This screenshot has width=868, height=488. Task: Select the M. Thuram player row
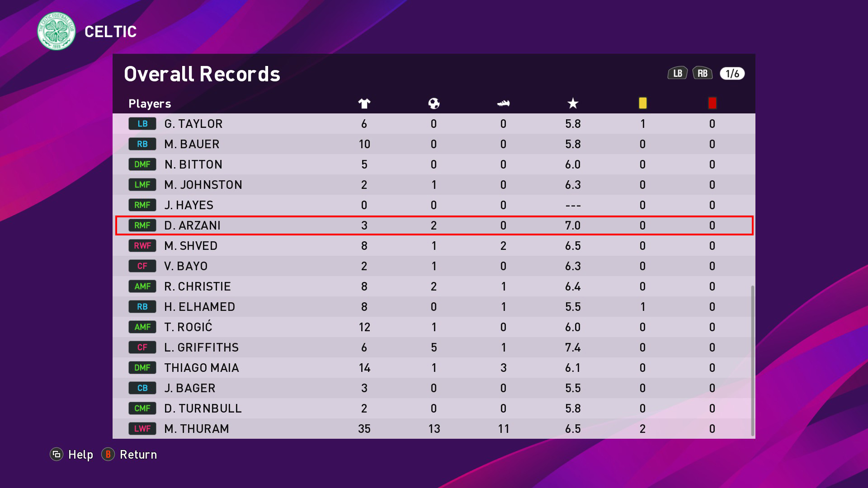(434, 429)
